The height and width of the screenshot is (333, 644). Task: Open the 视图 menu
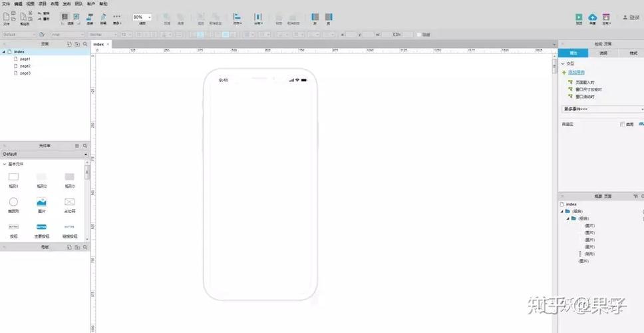[x=30, y=4]
